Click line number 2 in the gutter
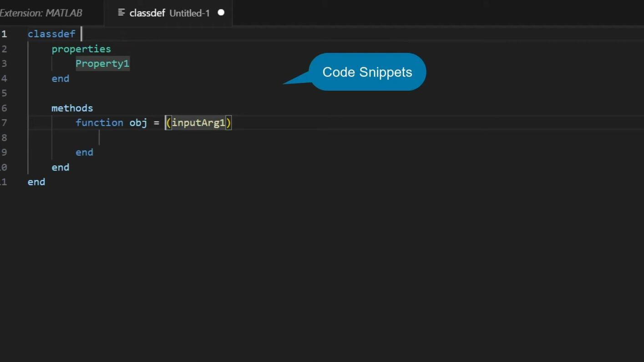 point(4,49)
